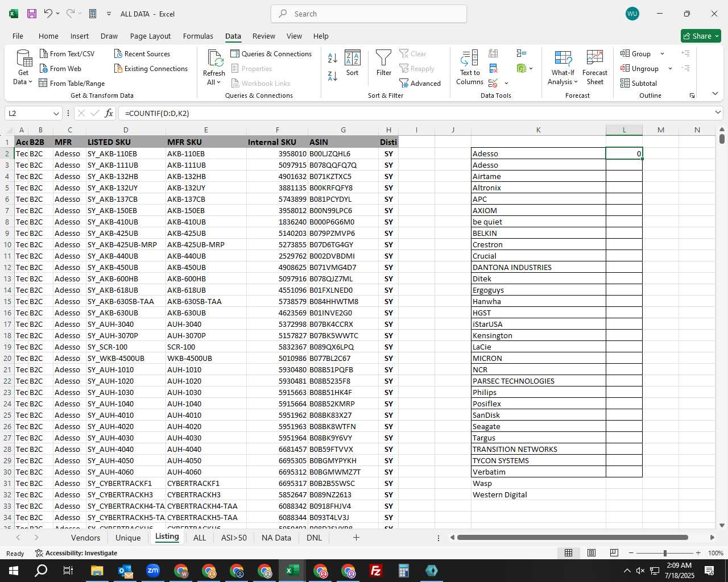The image size is (728, 582).
Task: Open the Name Box dropdown
Action: (56, 113)
